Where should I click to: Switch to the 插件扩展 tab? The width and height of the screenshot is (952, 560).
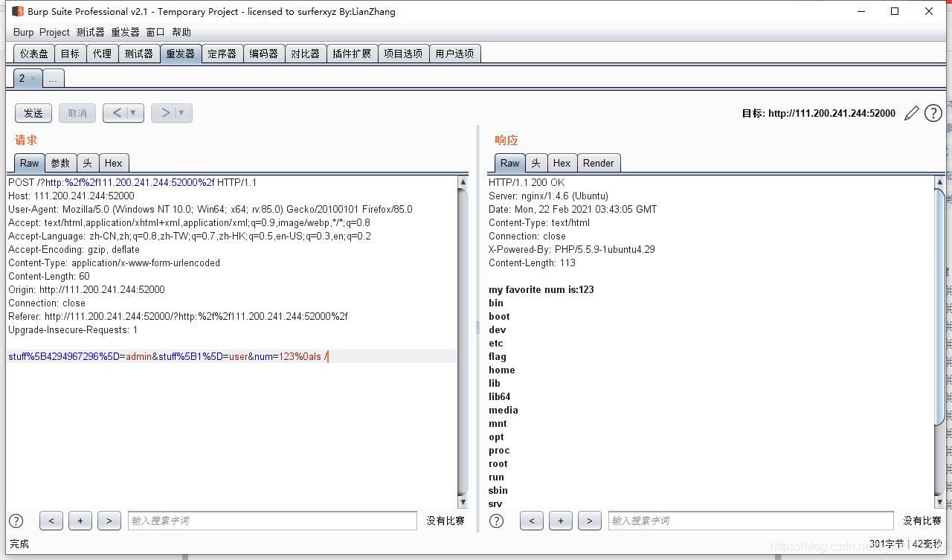(352, 54)
